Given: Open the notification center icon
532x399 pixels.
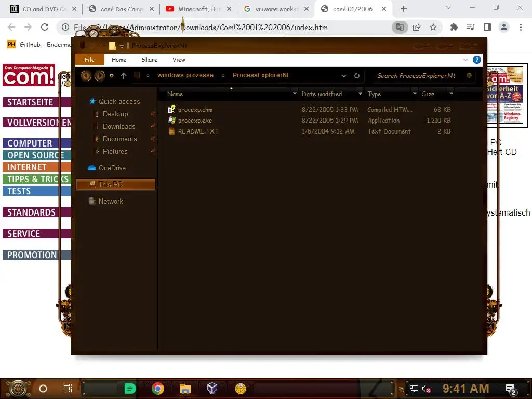Looking at the screenshot, I should point(511,389).
